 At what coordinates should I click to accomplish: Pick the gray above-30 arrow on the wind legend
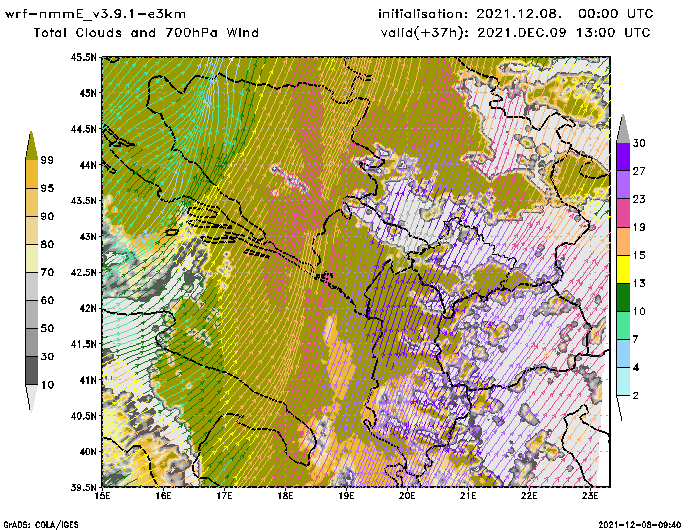coord(623,129)
